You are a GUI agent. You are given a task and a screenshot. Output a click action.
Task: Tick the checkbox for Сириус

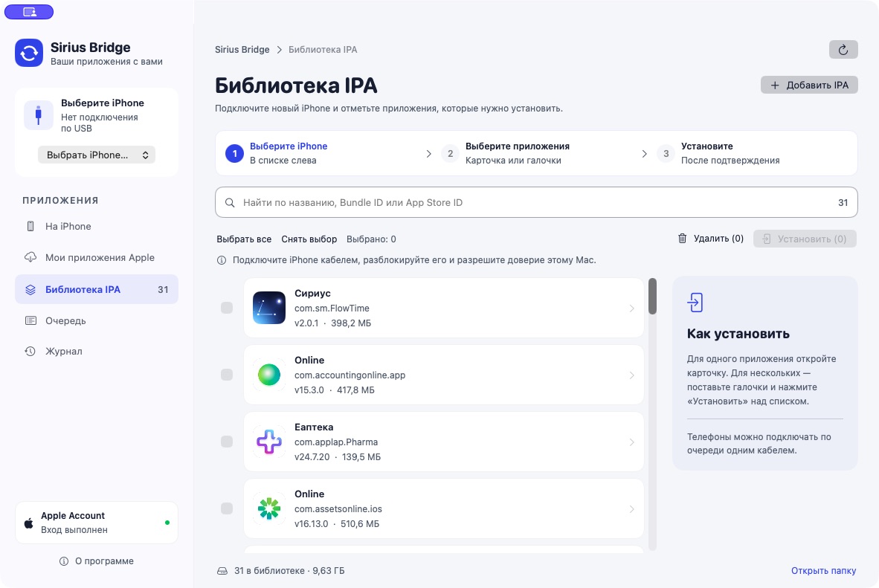[227, 308]
